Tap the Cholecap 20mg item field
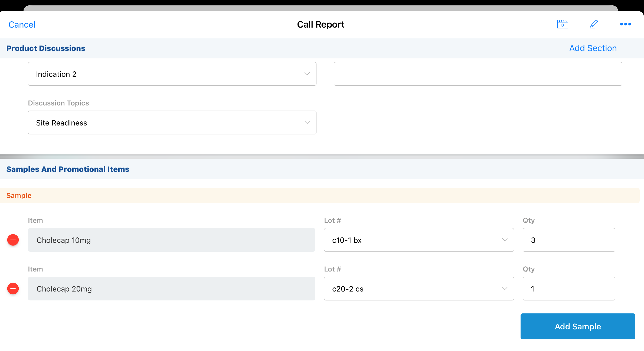Viewport: 644px width, 351px height. [171, 289]
